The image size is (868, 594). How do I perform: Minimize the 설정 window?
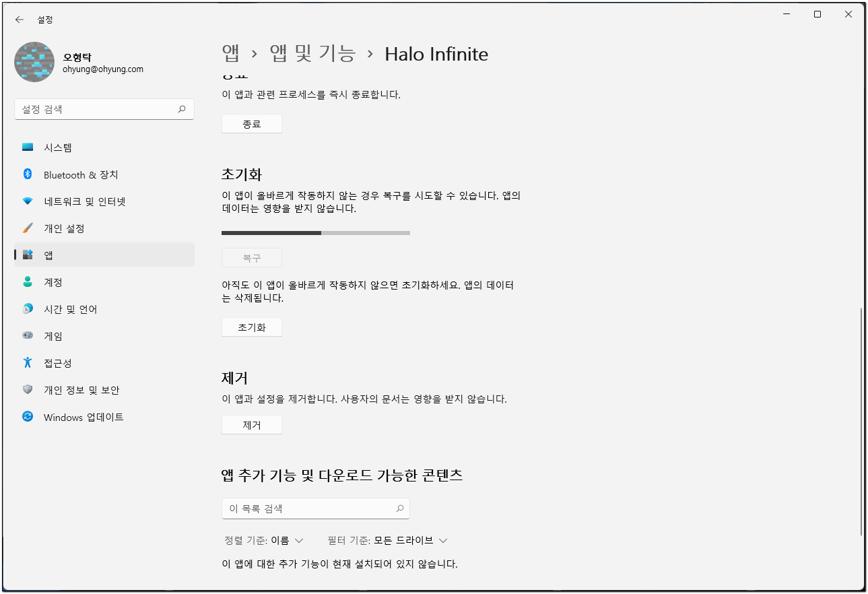point(786,14)
